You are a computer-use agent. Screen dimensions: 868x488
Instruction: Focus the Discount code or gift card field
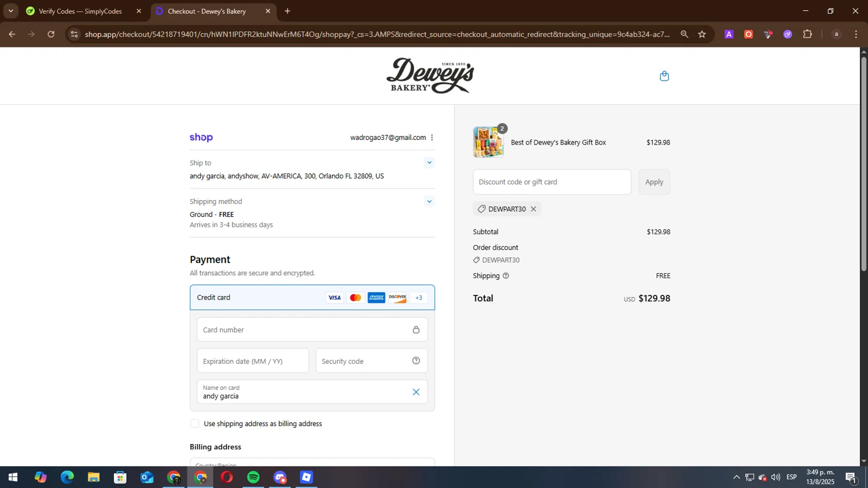552,182
